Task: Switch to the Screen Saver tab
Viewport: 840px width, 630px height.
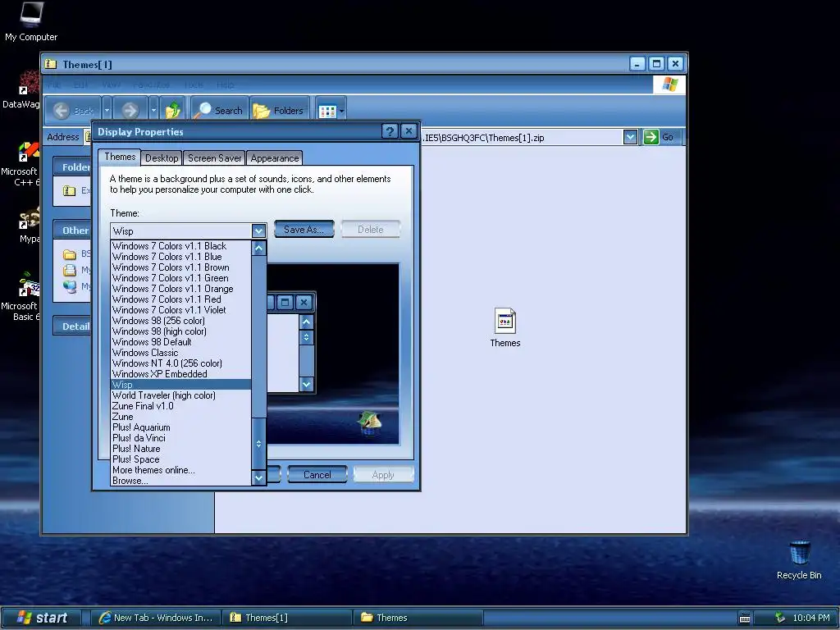Action: tap(214, 158)
